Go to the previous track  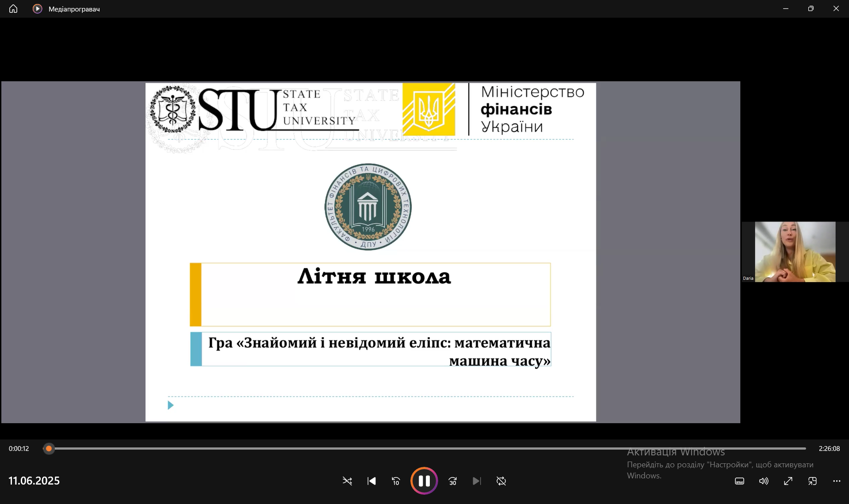click(x=371, y=481)
